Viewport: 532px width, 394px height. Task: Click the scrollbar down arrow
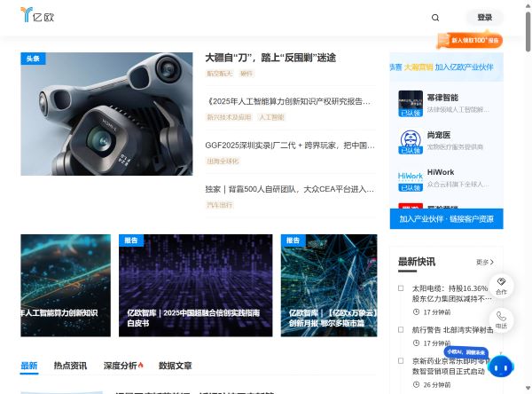coord(528,388)
